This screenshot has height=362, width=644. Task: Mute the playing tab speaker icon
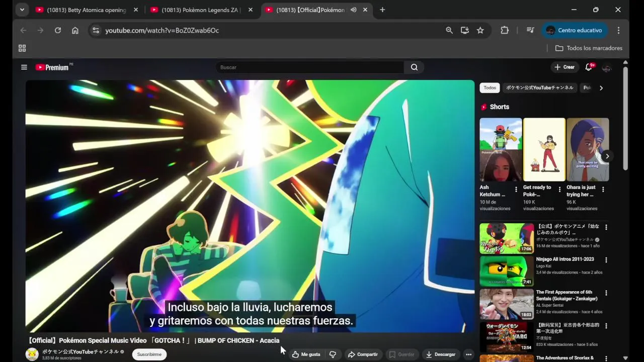tap(354, 10)
